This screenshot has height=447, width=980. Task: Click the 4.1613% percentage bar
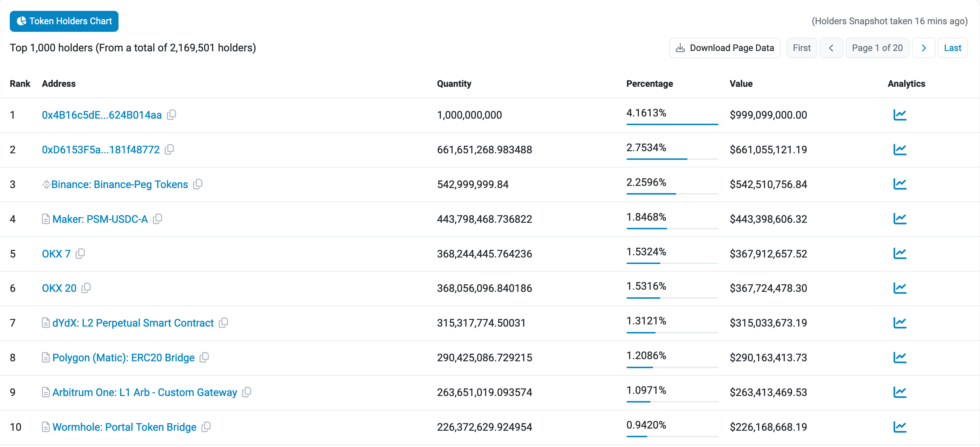click(x=672, y=124)
